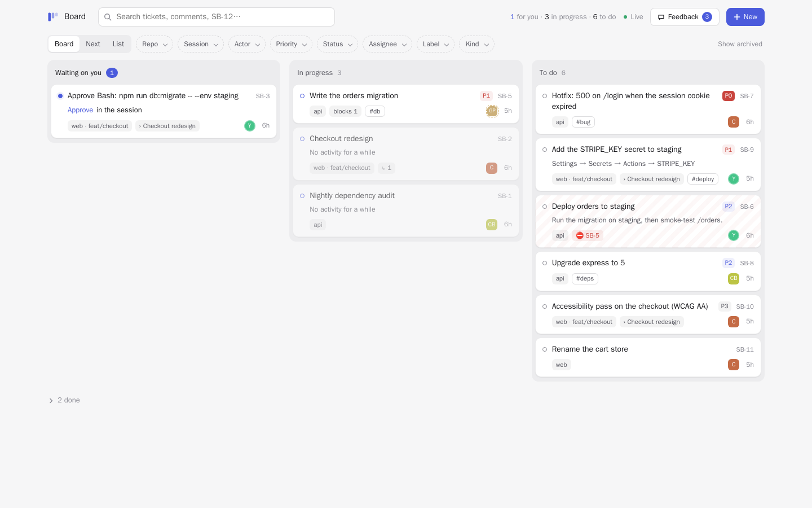Click the blocked SB-5 badge on Deploy orders
This screenshot has height=508, width=812.
[588, 235]
